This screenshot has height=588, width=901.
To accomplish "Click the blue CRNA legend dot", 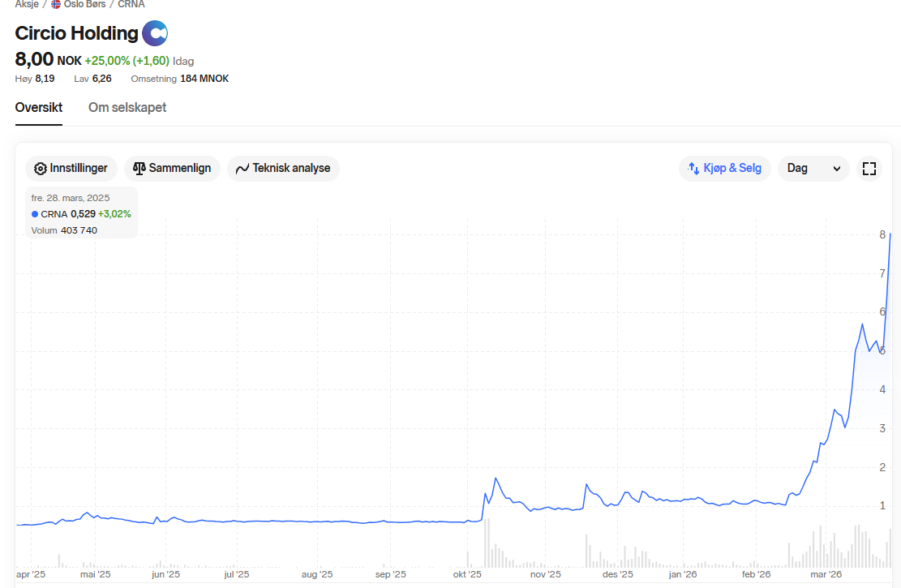I will [35, 214].
